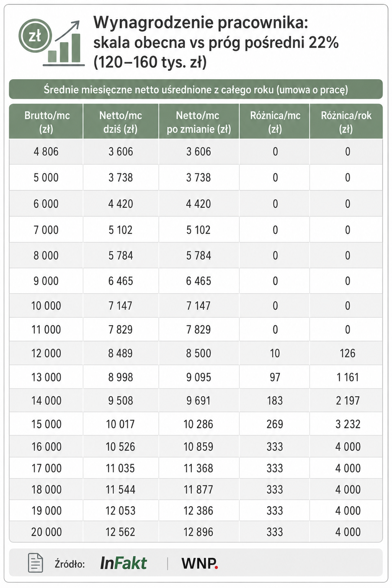Click the 126 yearly difference cell
Screen dimensions: 392x588
347,353
